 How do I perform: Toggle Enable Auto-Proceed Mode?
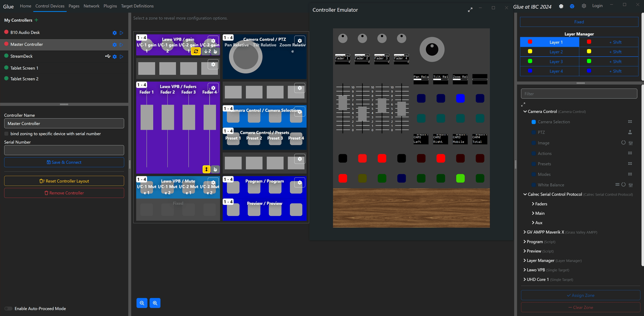coord(9,309)
